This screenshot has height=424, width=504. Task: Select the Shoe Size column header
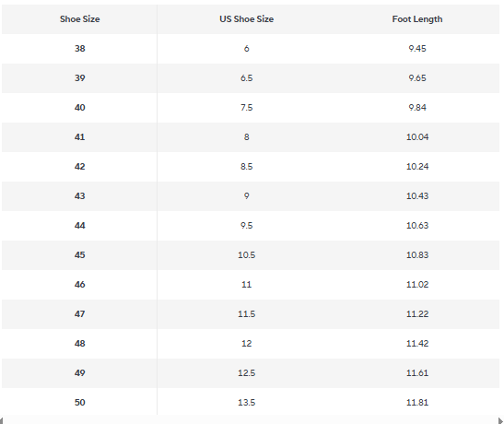point(80,19)
